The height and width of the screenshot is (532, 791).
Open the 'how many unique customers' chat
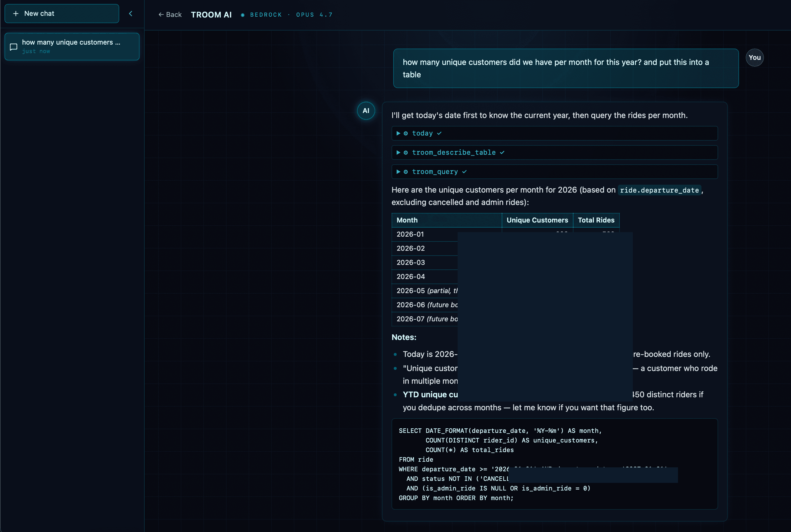pyautogui.click(x=72, y=47)
